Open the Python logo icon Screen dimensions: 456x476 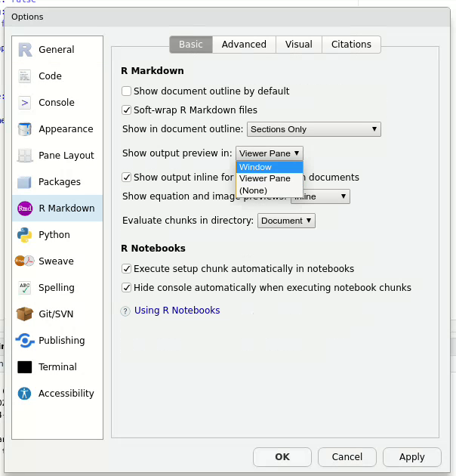25,235
